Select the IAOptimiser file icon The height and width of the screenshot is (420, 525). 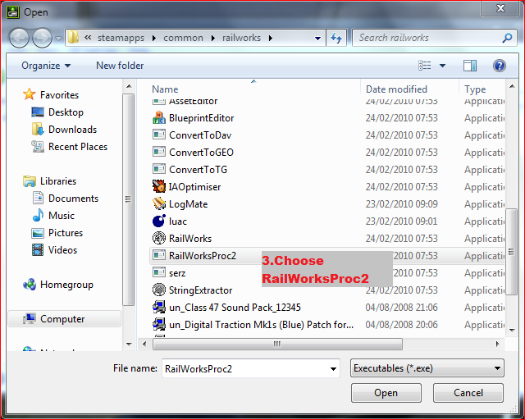[x=159, y=186]
